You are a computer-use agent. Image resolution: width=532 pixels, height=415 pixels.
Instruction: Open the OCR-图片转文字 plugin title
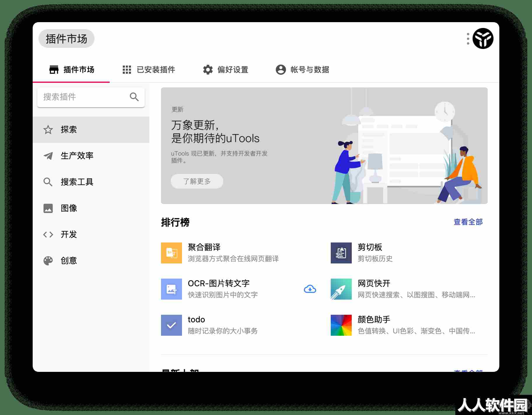[219, 283]
